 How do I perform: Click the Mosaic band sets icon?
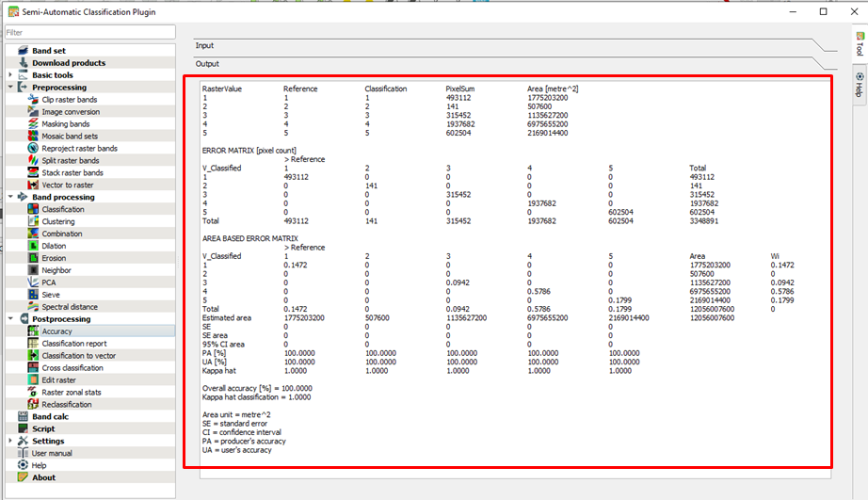[33, 137]
